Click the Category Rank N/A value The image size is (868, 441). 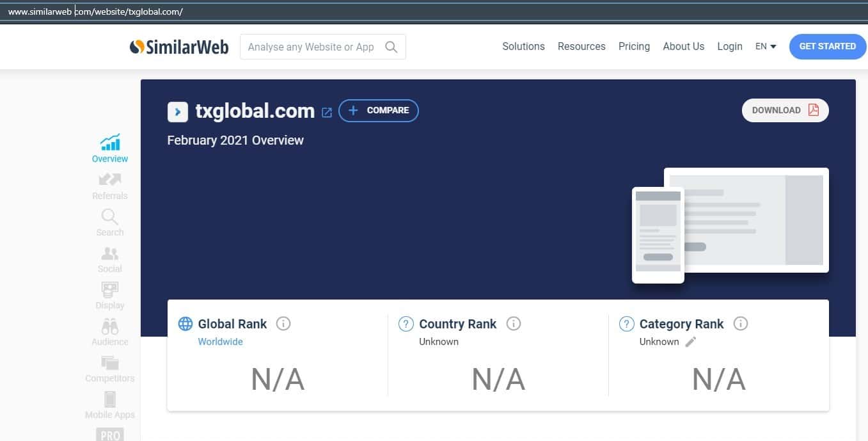(719, 380)
